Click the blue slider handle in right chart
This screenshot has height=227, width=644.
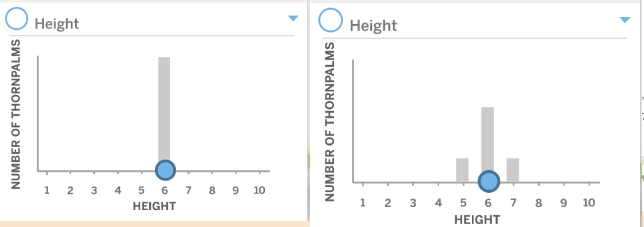click(x=488, y=181)
